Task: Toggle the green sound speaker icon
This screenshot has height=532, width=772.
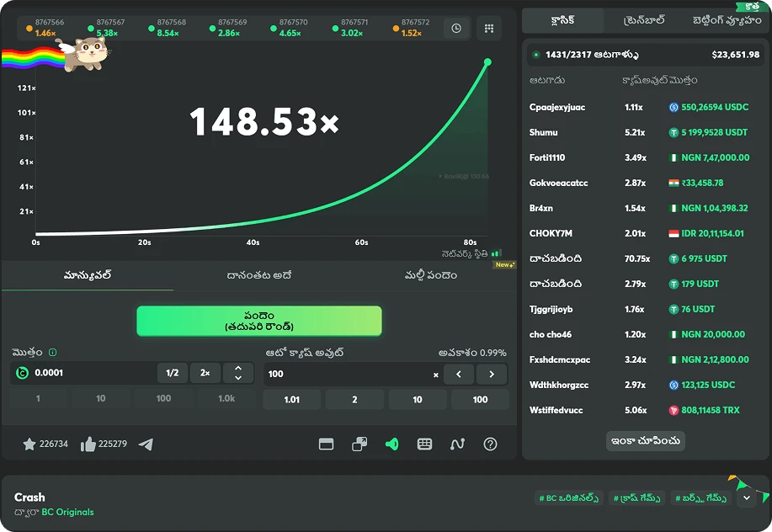Action: point(391,444)
